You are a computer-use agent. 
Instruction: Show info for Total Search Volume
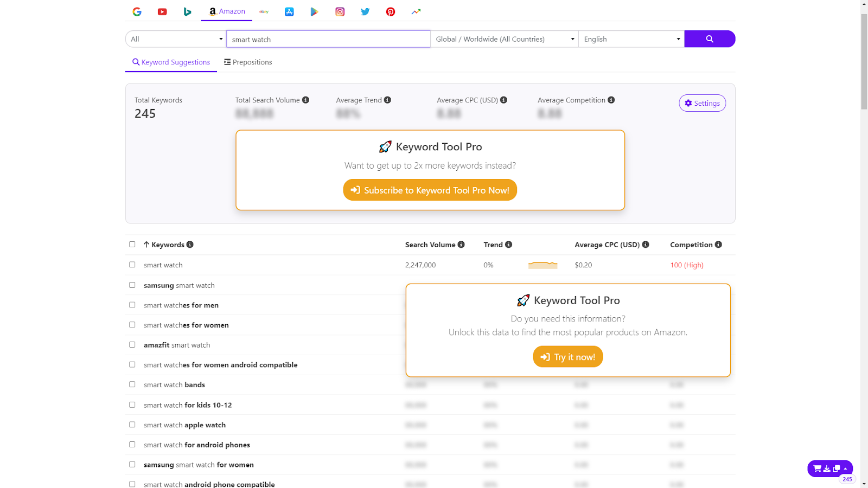[305, 100]
